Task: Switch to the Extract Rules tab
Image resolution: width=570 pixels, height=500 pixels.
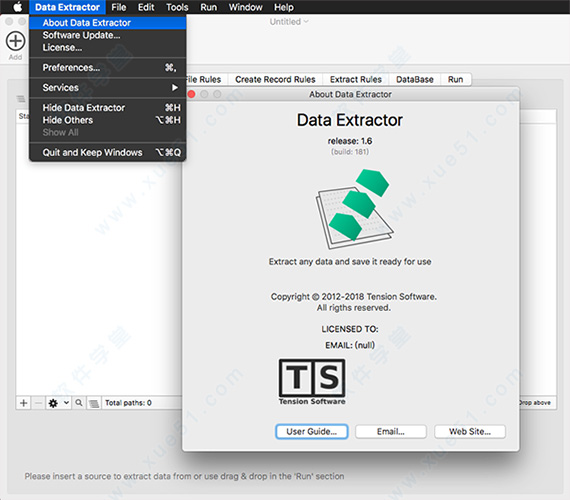Action: (x=356, y=79)
